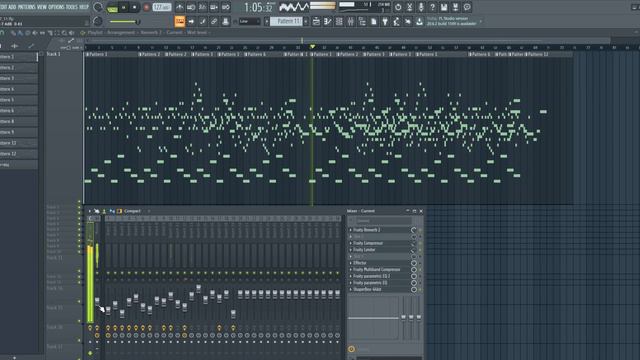Open the Browser view icon
Image resolution: width=640 pixels, height=360 pixels.
coord(362,22)
